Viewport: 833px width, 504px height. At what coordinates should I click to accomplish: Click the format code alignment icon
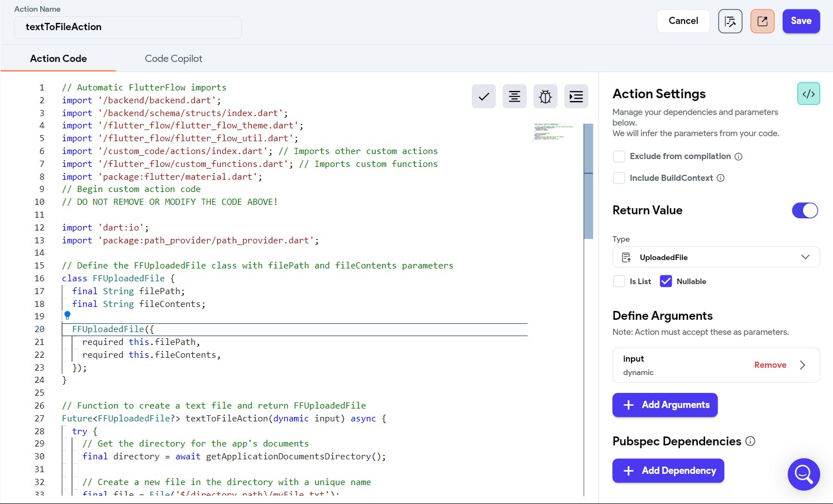click(514, 97)
